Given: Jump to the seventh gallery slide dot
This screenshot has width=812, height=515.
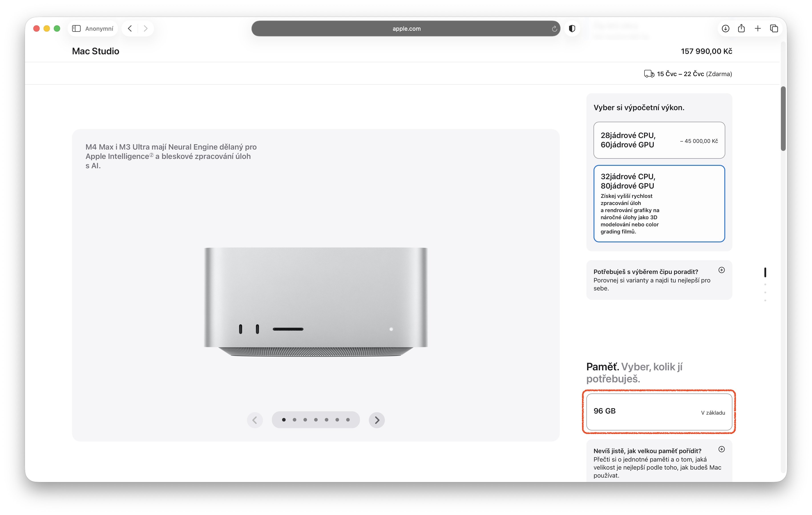Looking at the screenshot, I should click(348, 420).
